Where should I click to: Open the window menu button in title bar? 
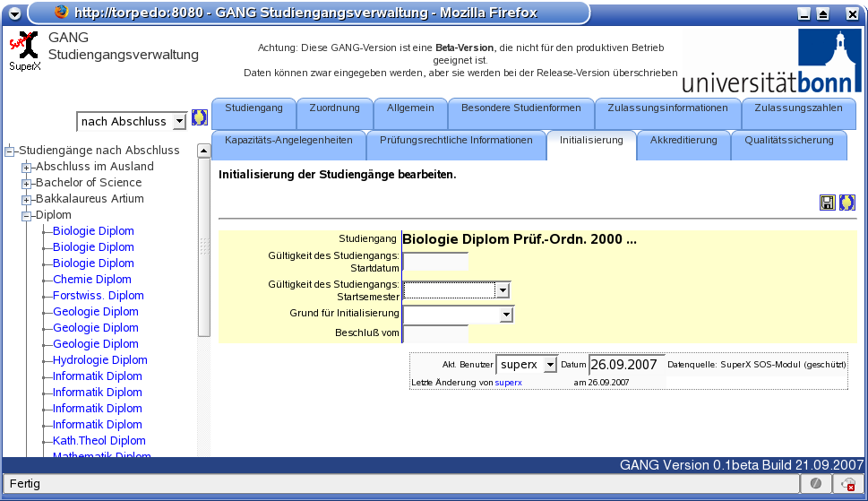pos(13,13)
